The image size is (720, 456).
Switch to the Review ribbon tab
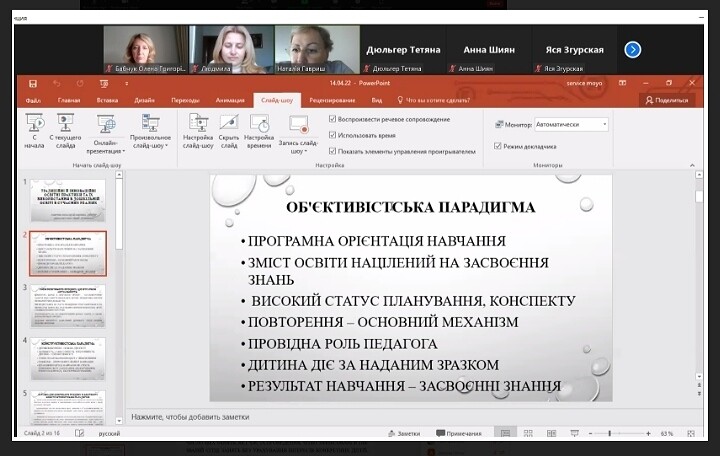click(332, 100)
